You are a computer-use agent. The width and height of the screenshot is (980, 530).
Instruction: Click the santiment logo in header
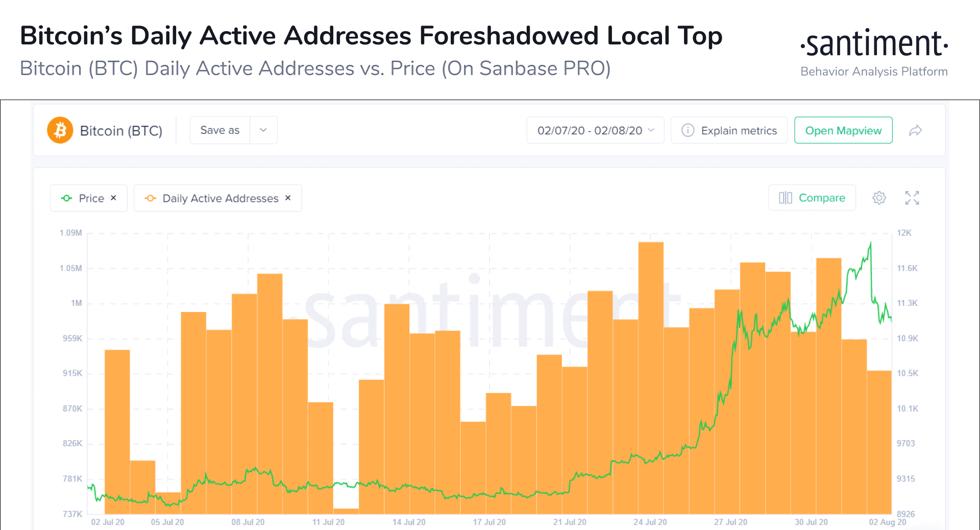coord(874,43)
